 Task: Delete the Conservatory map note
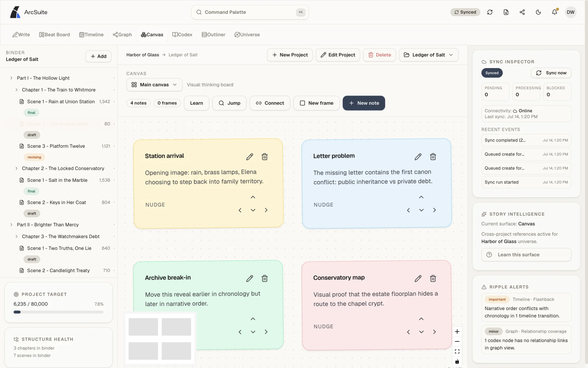[433, 278]
